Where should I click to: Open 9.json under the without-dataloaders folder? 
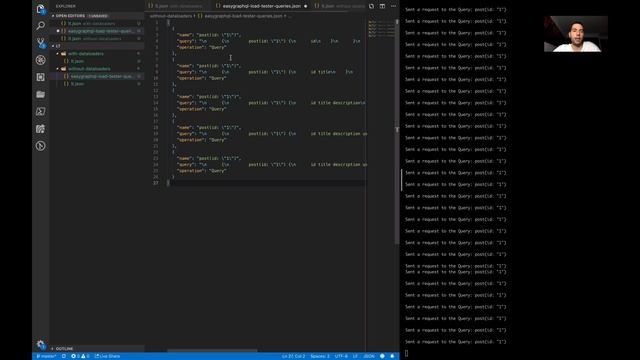[98, 84]
